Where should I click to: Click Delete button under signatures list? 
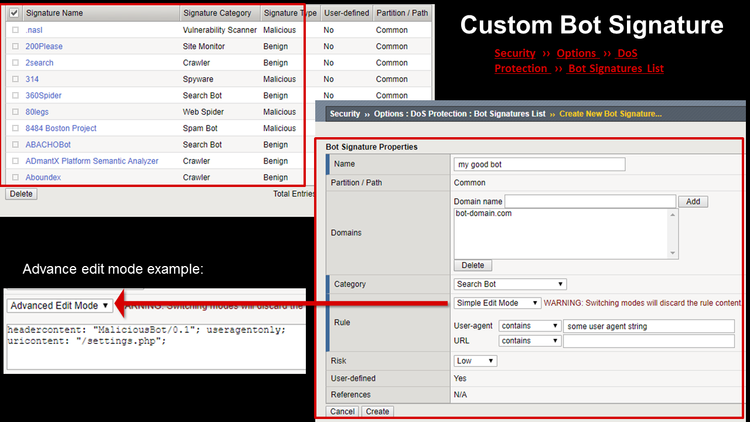[x=21, y=194]
